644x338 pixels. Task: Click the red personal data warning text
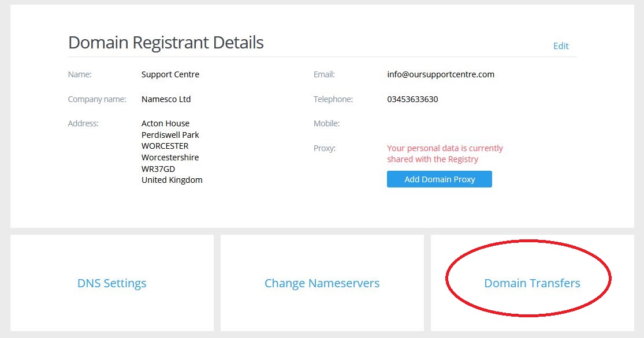(445, 154)
